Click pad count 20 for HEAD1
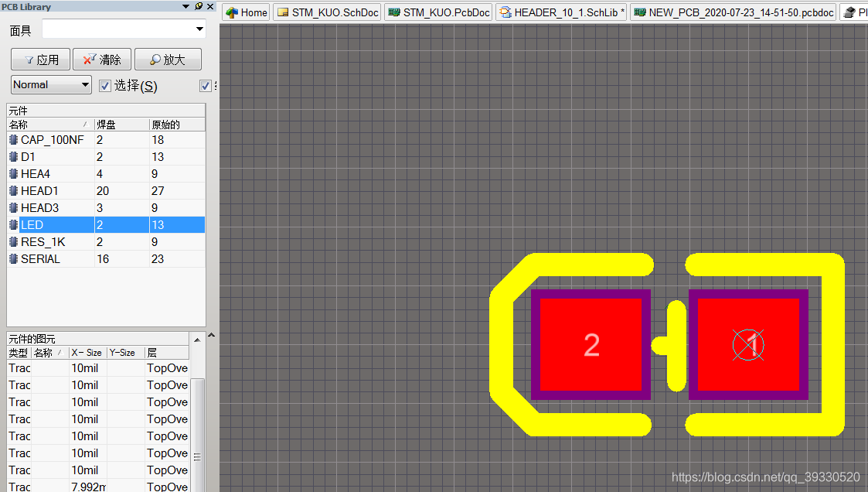This screenshot has height=492, width=868. [x=102, y=191]
